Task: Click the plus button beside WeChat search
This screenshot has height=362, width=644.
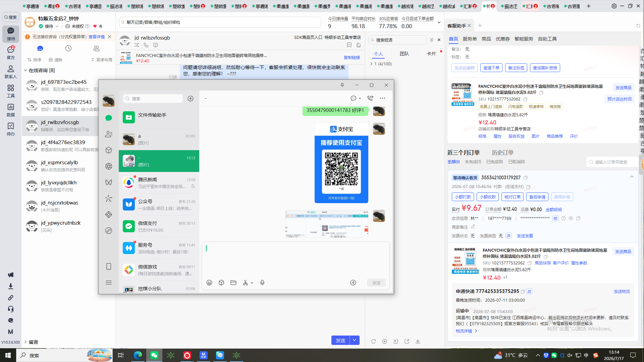Action: tap(191, 99)
